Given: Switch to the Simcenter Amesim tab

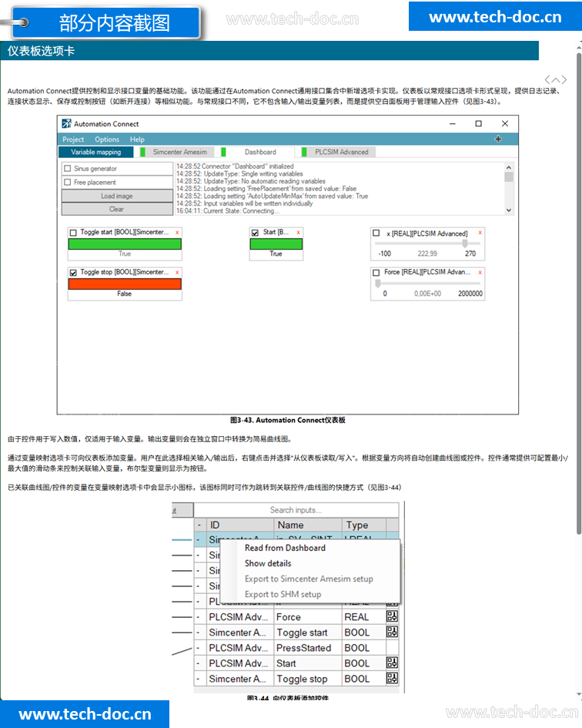Looking at the screenshot, I should [177, 152].
